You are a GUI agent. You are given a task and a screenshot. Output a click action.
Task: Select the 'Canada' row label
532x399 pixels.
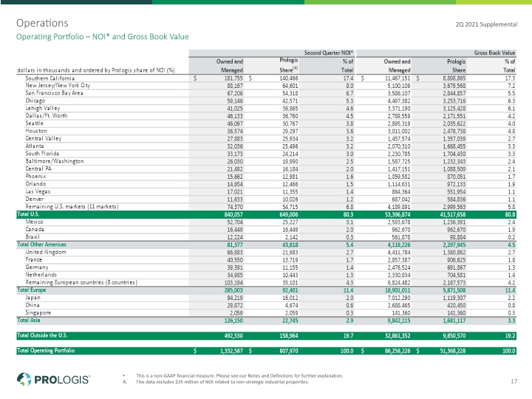click(x=35, y=229)
